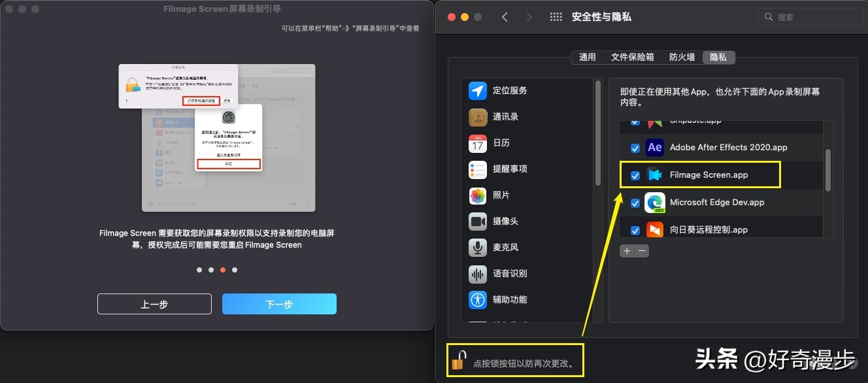Select the third page dot in the guide
The image size is (868, 383).
(223, 269)
